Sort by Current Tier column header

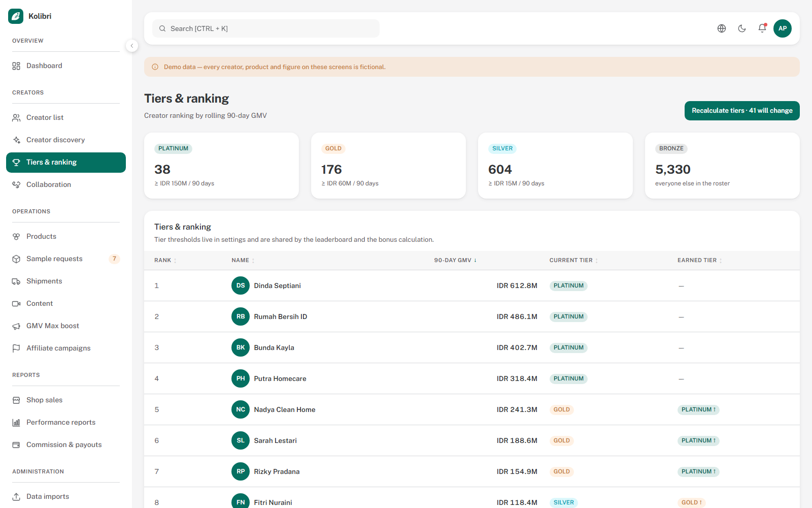pyautogui.click(x=573, y=260)
